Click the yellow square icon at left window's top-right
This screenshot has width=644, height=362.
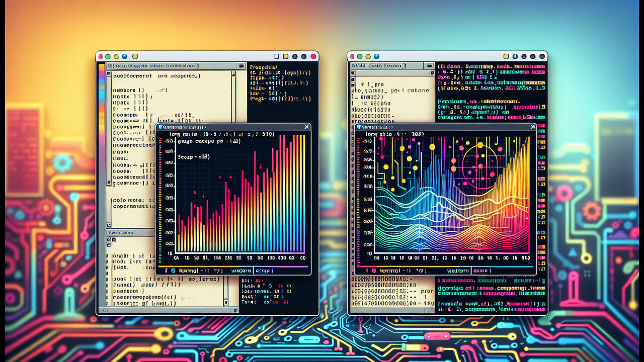click(x=285, y=56)
